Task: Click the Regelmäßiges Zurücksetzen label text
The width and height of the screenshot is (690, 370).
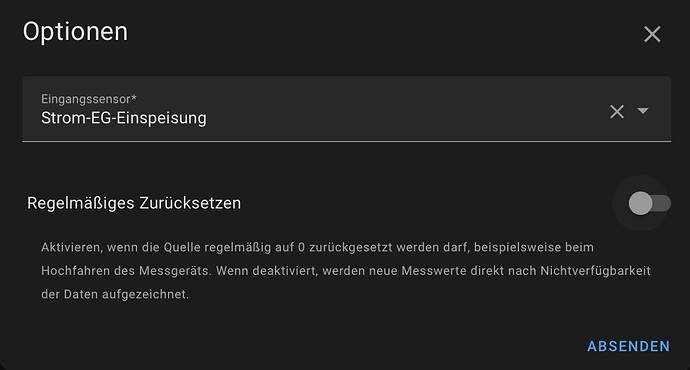Action: click(134, 203)
